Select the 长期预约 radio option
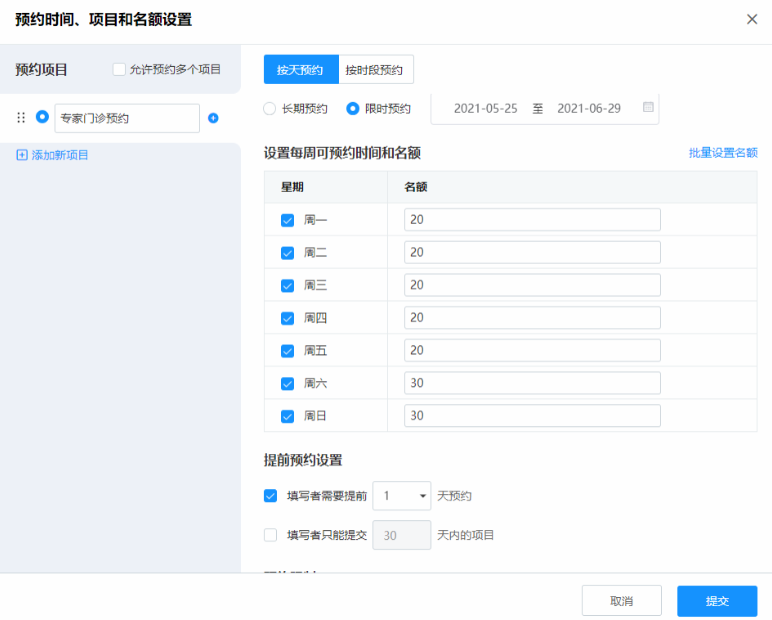 (x=269, y=108)
